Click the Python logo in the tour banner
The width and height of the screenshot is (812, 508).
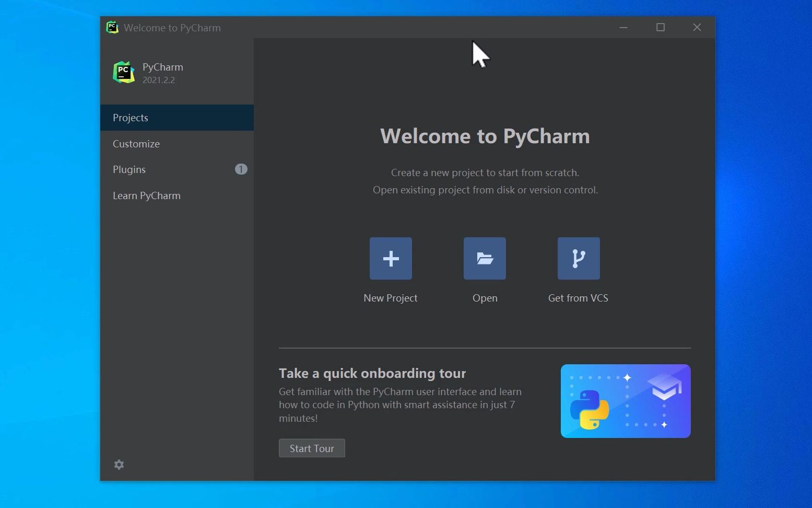tap(591, 410)
